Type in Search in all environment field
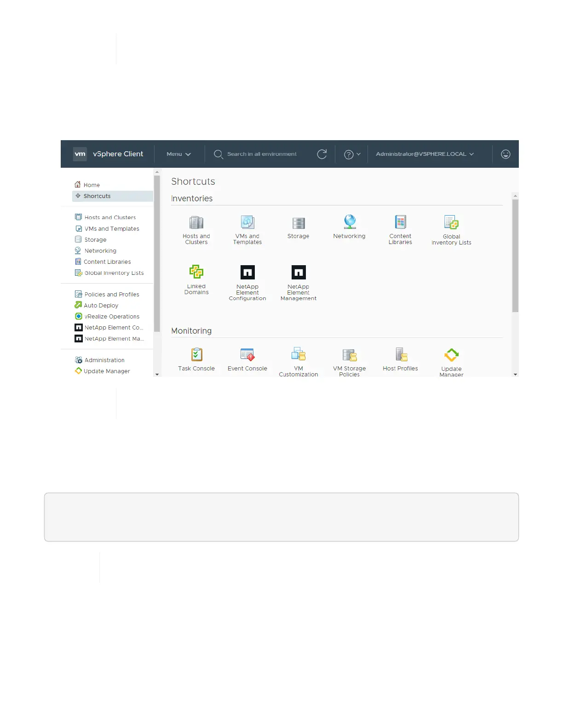This screenshot has width=563, height=728. (x=262, y=154)
